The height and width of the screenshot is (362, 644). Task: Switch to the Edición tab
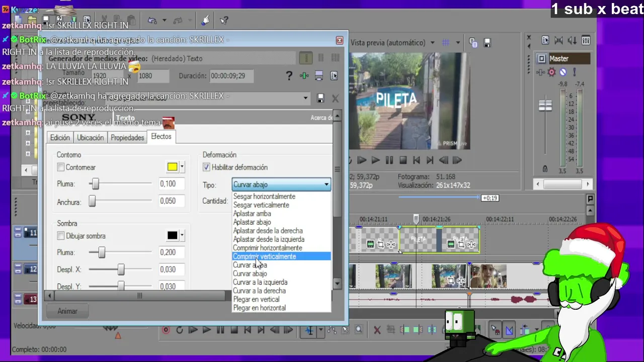(60, 138)
